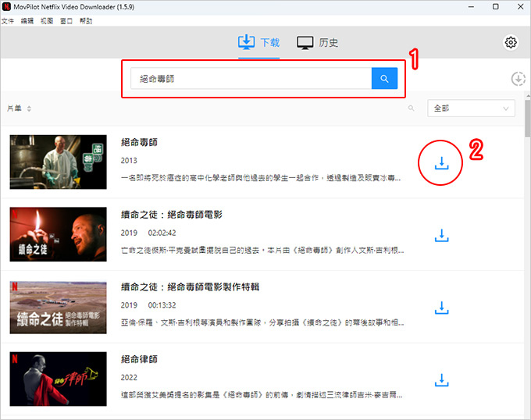Click the small filter search magnifier
Screen dimensions: 531x420
411,109
